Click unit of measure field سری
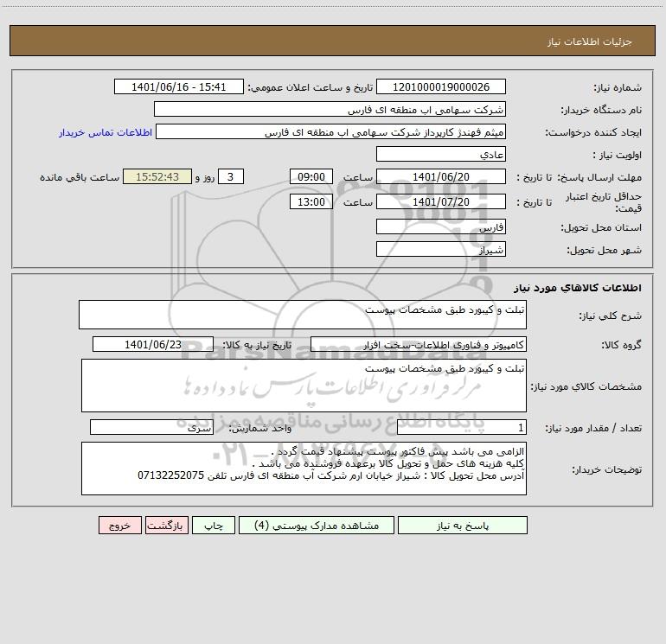Image resolution: width=666 pixels, height=644 pixels. 151,428
